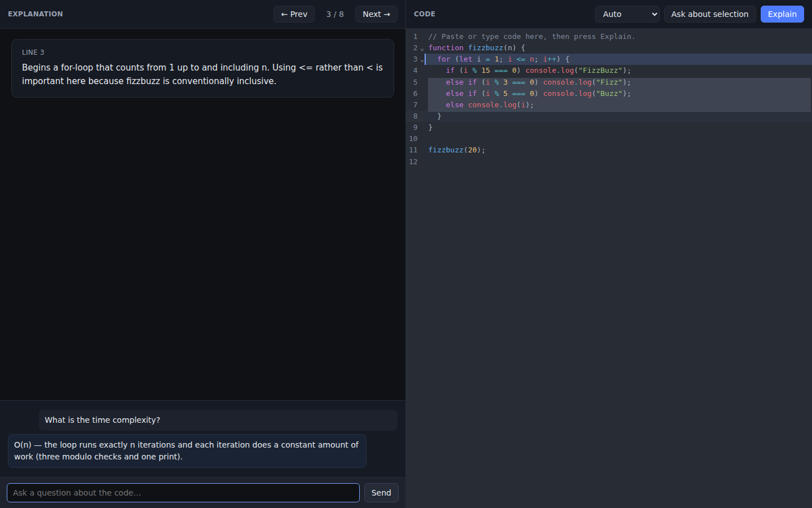
Task: Click line number 12 in the gutter
Action: pyautogui.click(x=413, y=162)
